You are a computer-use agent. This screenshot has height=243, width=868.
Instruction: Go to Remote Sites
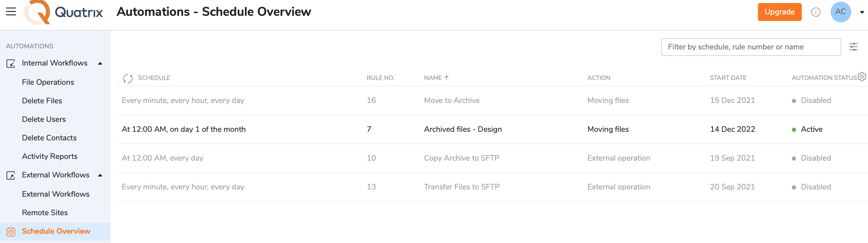45,213
